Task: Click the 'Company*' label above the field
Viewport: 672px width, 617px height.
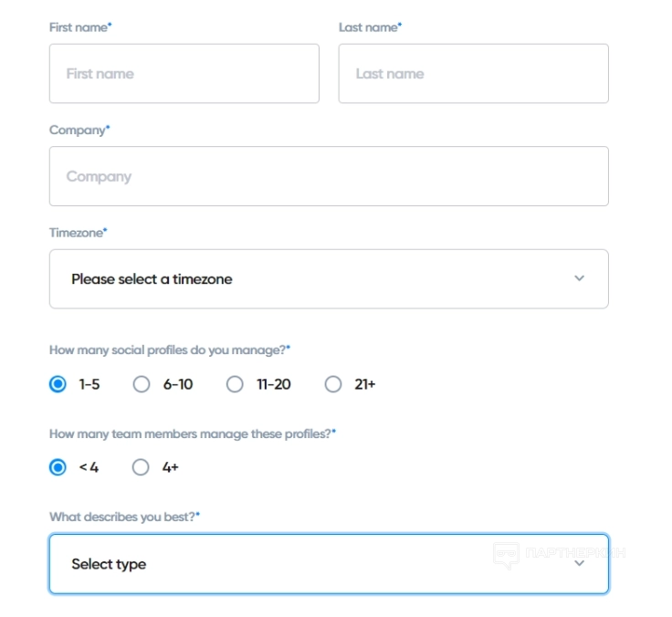Action: [79, 131]
